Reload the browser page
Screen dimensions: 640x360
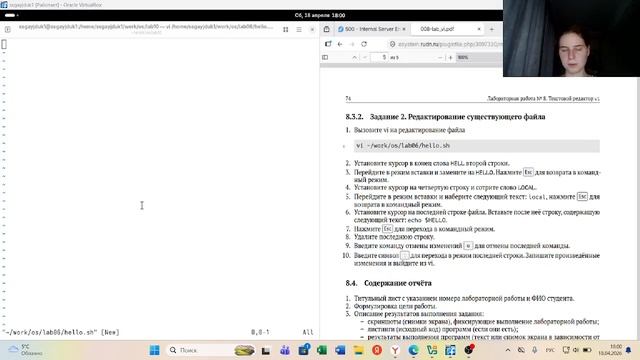pos(364,44)
